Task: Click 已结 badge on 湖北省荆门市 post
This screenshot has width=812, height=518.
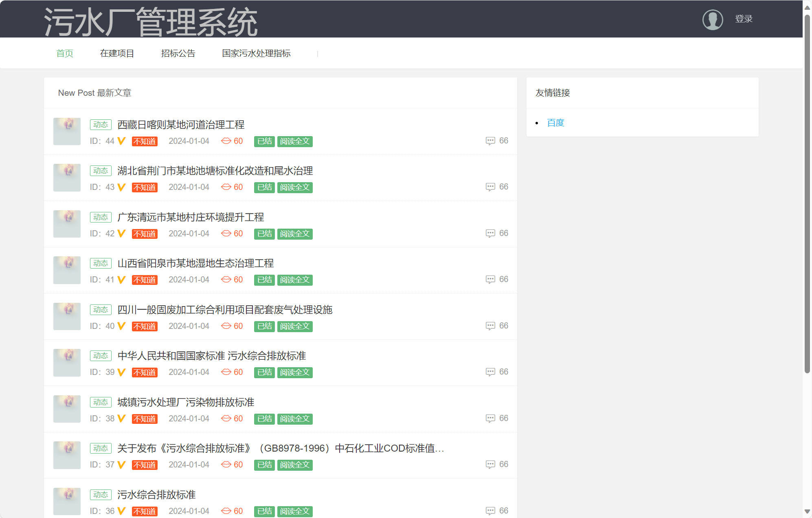Action: pyautogui.click(x=264, y=187)
